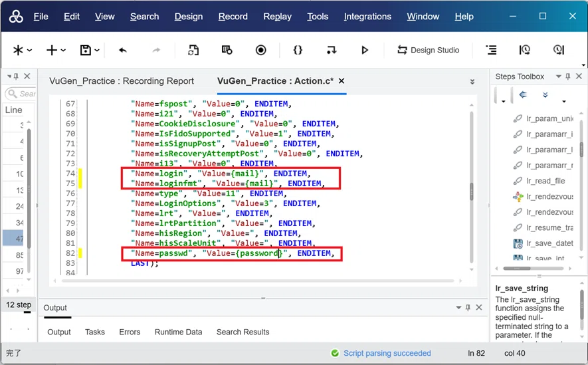This screenshot has height=365, width=588.
Task: Click the "12 step" label
Action: pos(19,305)
